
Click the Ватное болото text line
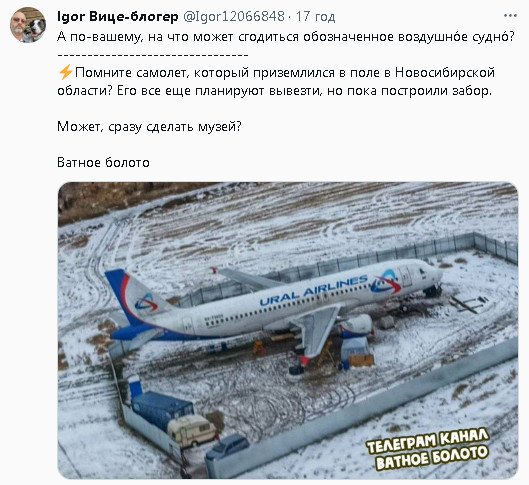(103, 163)
